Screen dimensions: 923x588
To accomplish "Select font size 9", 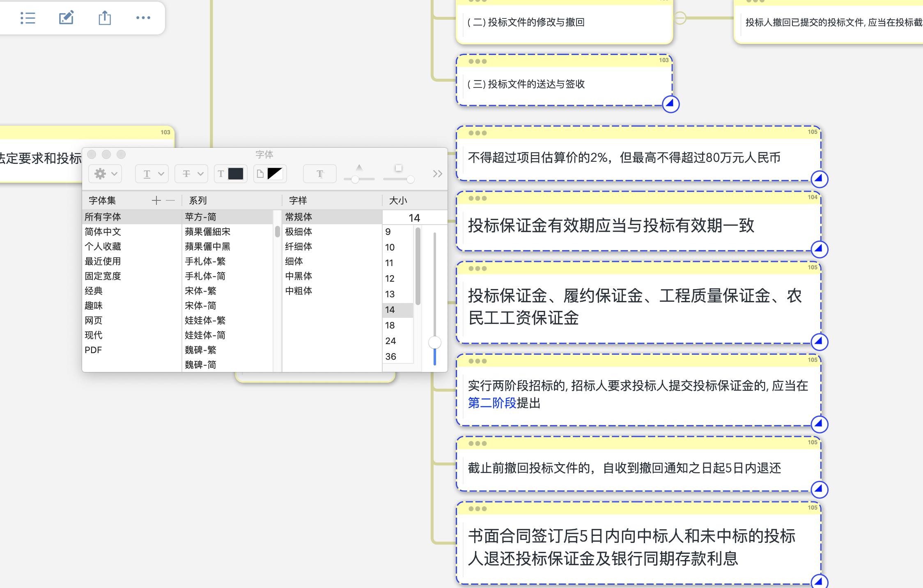I will (397, 232).
